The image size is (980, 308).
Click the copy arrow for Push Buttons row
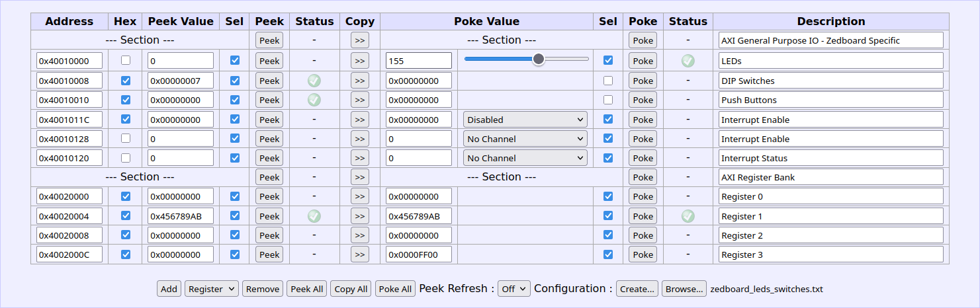(x=359, y=100)
